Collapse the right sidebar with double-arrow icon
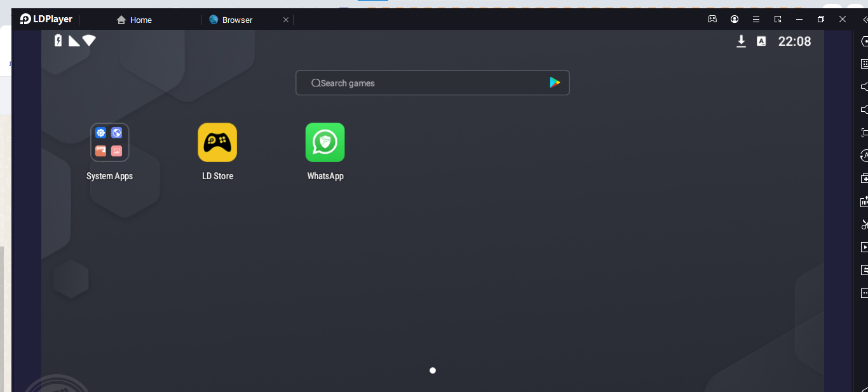 pos(864,19)
